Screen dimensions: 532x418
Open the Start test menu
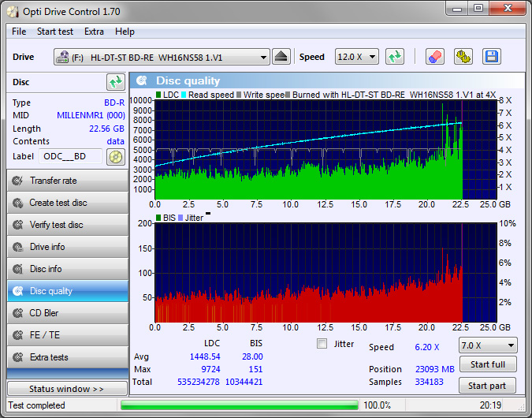click(55, 32)
